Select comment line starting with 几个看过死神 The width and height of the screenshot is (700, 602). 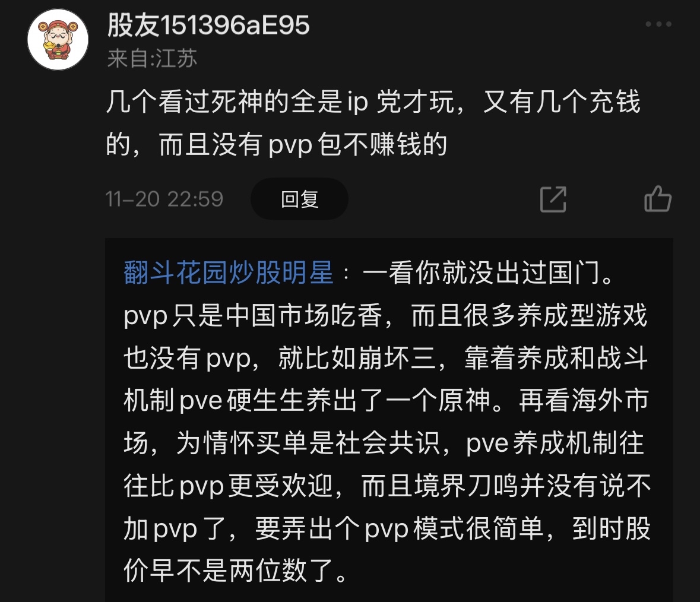click(373, 102)
